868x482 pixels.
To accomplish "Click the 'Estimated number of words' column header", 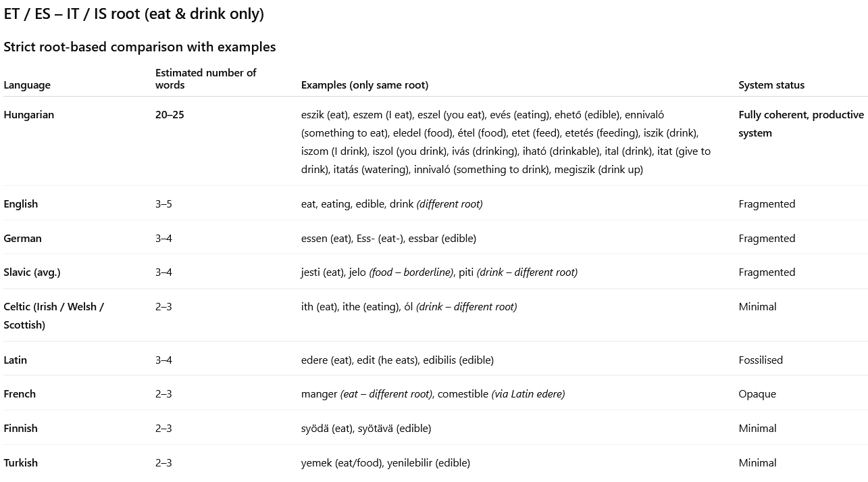I will pos(205,78).
